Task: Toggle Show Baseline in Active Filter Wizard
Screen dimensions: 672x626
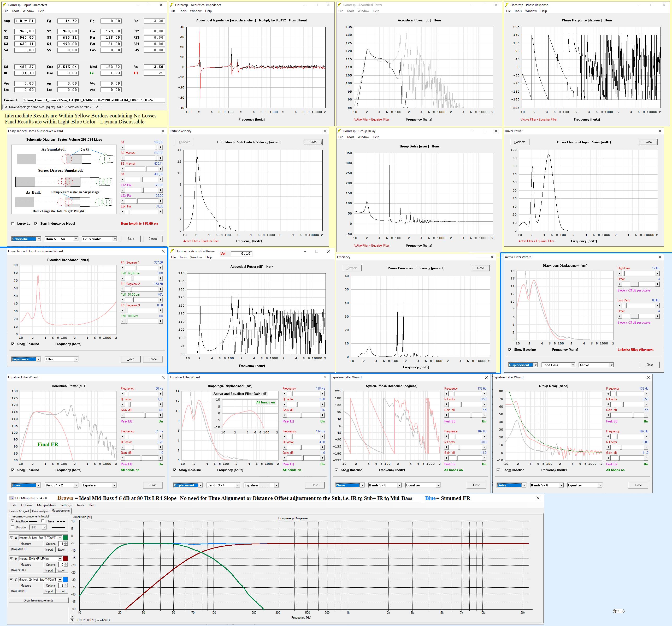Action: tap(510, 350)
